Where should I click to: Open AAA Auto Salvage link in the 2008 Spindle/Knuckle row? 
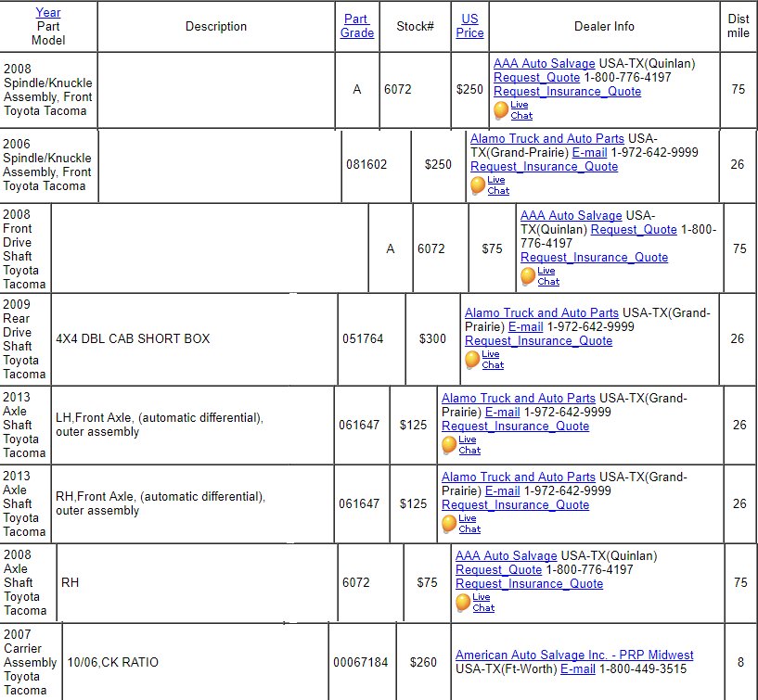(x=545, y=63)
